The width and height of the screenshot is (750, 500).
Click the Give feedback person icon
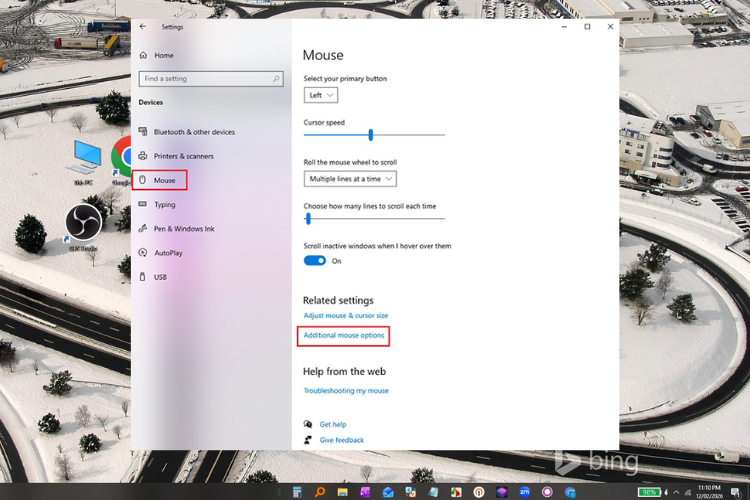coord(308,440)
